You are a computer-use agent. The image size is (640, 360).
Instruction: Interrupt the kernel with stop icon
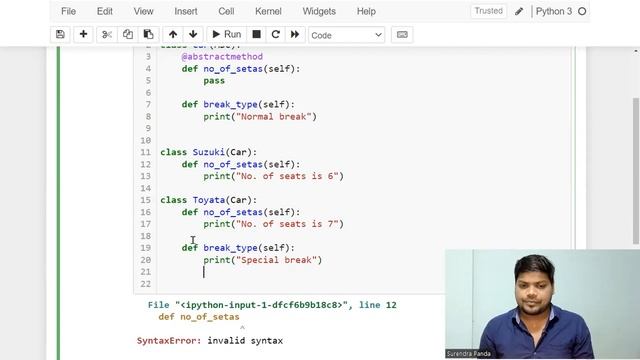click(x=256, y=35)
